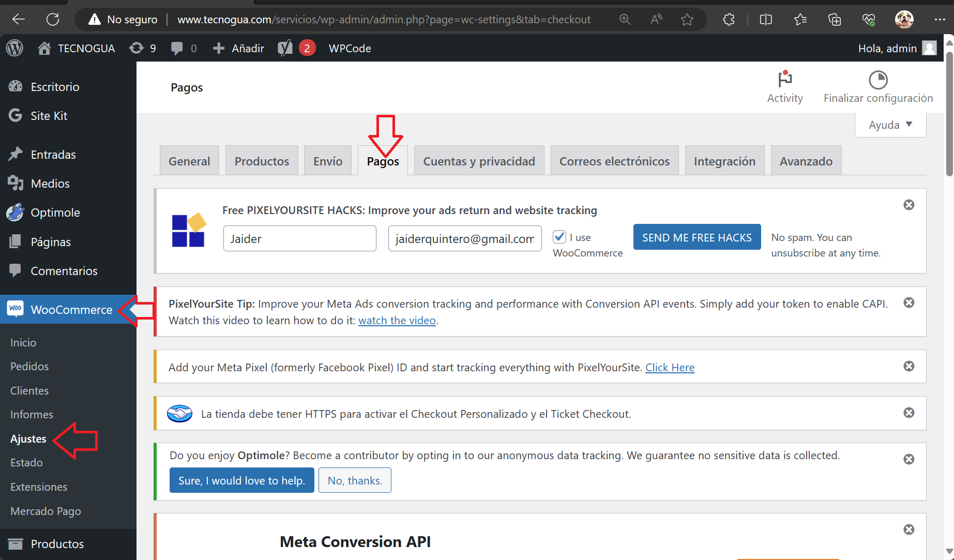Click the browser address bar URL
Screen dimensions: 954x560
tap(384, 20)
